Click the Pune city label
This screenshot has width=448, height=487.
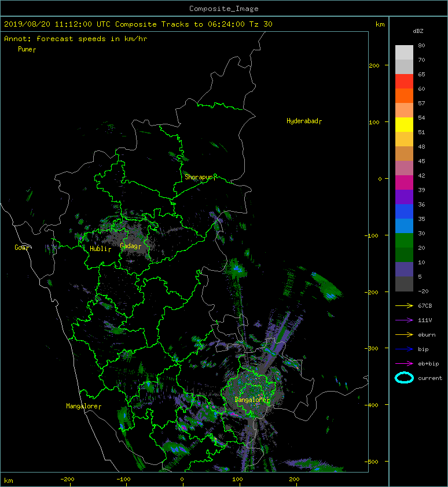point(25,49)
